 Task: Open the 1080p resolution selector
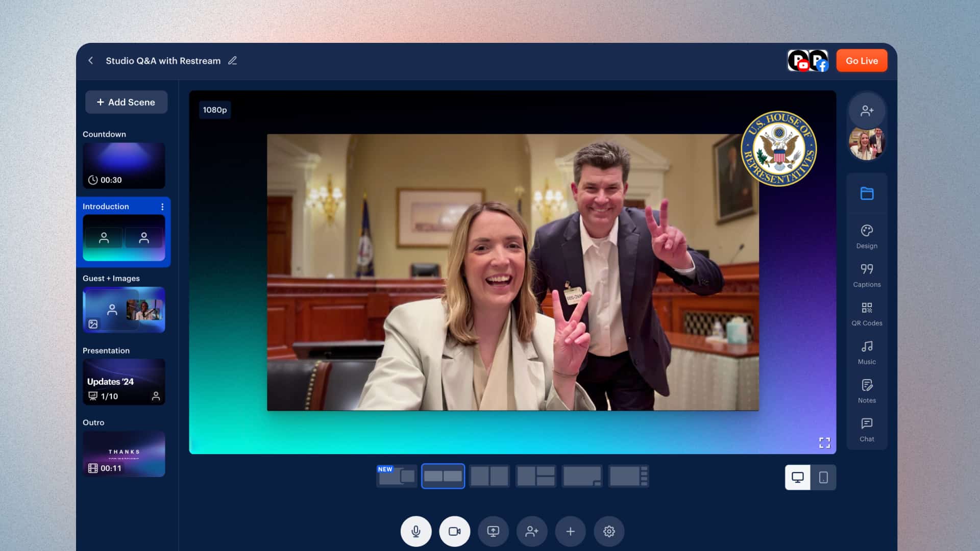[215, 110]
